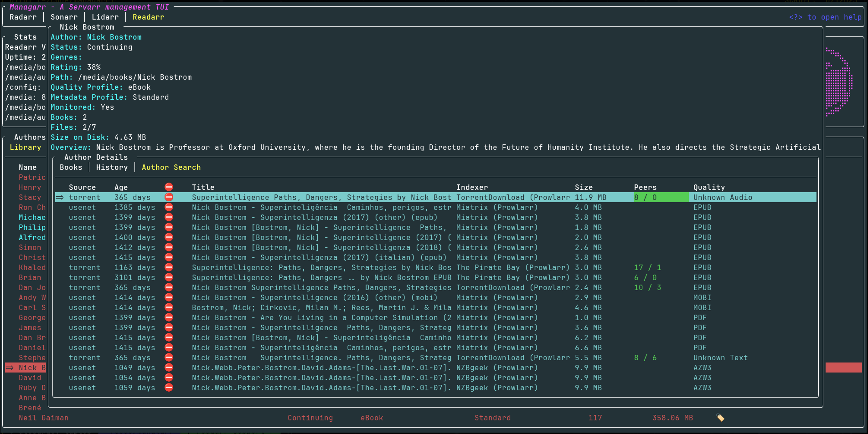Select author Stephe in the authors list
Image resolution: width=868 pixels, height=434 pixels.
[x=32, y=357]
